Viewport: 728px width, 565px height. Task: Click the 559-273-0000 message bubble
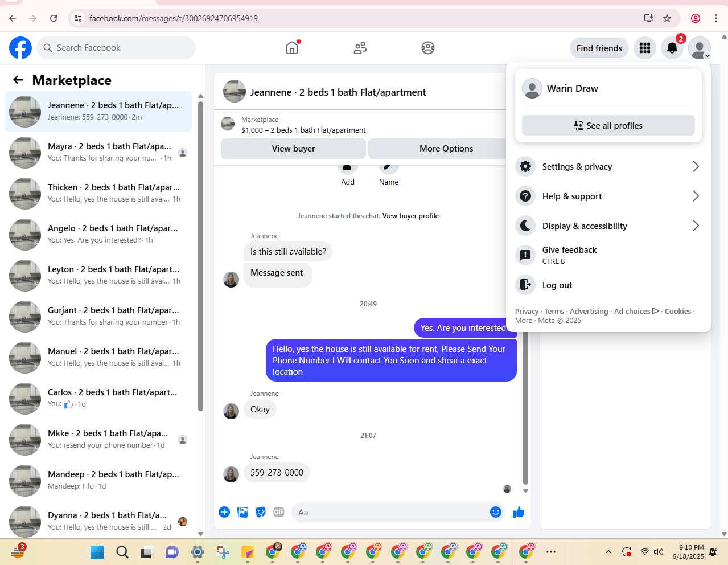277,473
